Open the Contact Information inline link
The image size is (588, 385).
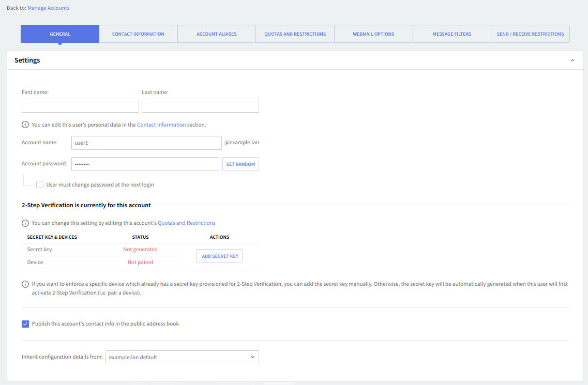161,125
